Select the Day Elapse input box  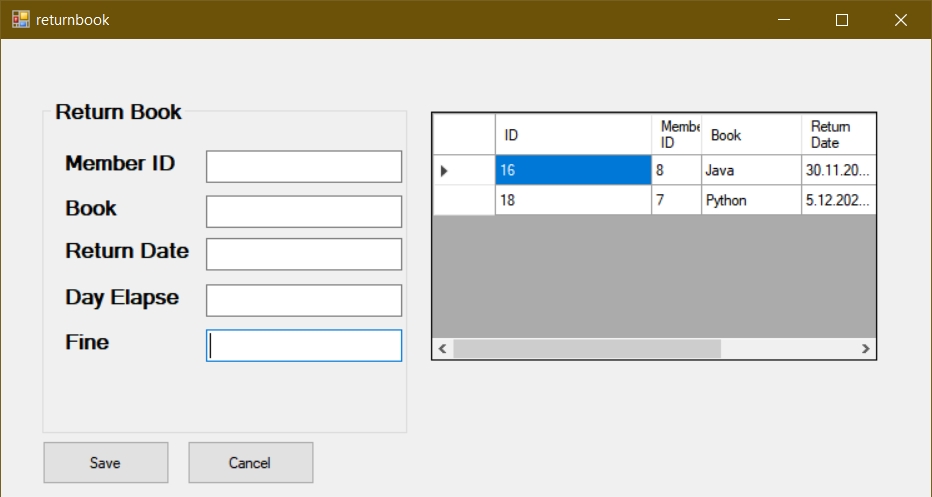coord(303,300)
